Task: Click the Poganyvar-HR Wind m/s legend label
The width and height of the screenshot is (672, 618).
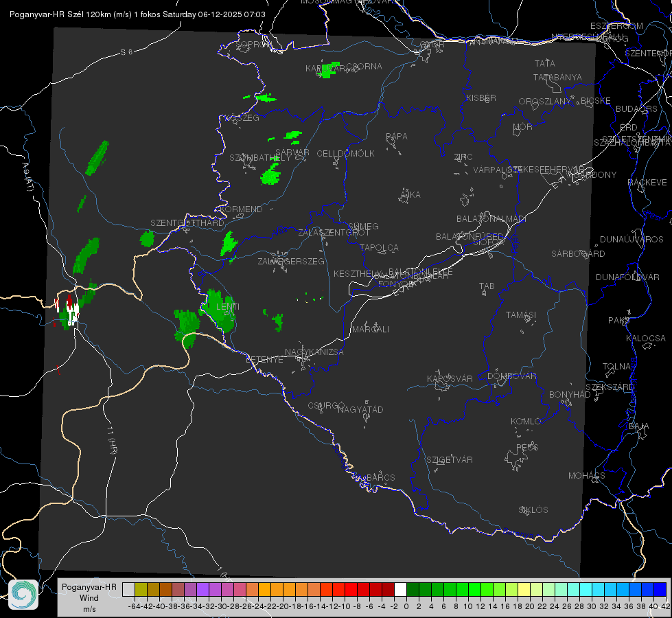Action: pos(89,597)
